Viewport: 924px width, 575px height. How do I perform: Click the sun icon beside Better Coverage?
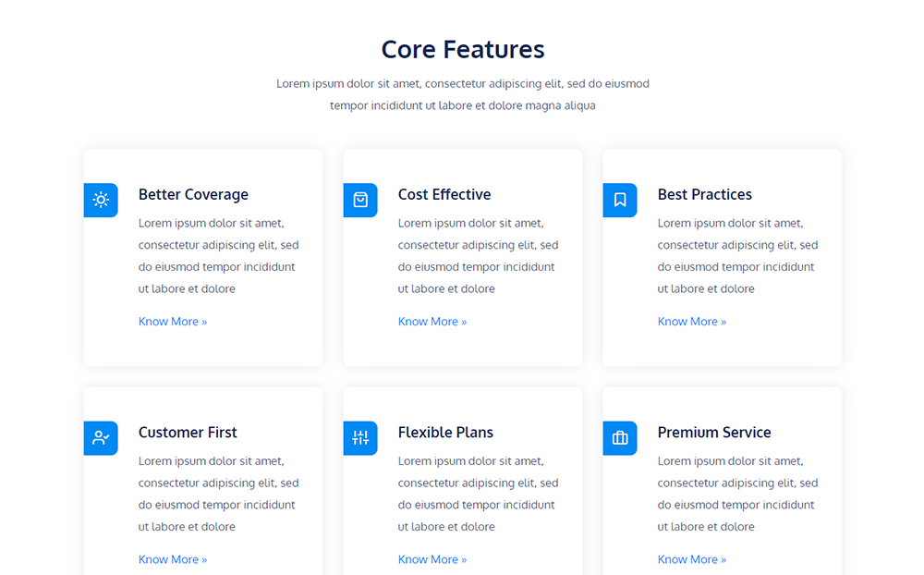tap(101, 200)
